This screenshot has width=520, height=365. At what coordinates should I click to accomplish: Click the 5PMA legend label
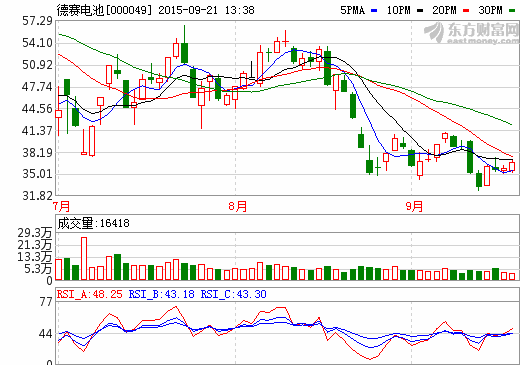[x=352, y=10]
